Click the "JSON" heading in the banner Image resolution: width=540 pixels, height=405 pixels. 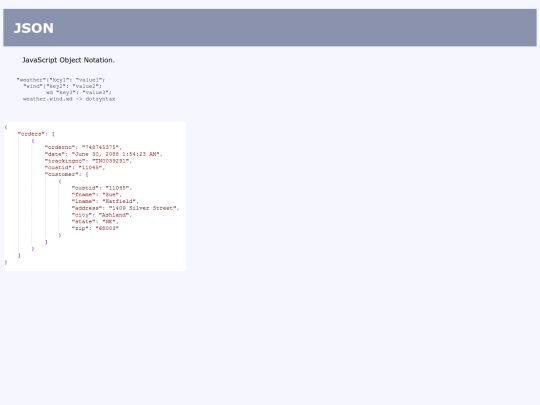33,28
